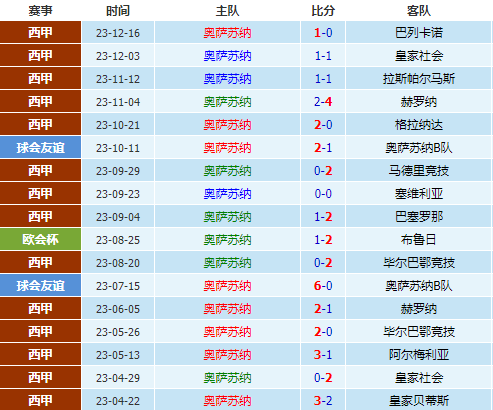Click the 赛事 column header
Screen dimensions: 493x410
tap(40, 11)
